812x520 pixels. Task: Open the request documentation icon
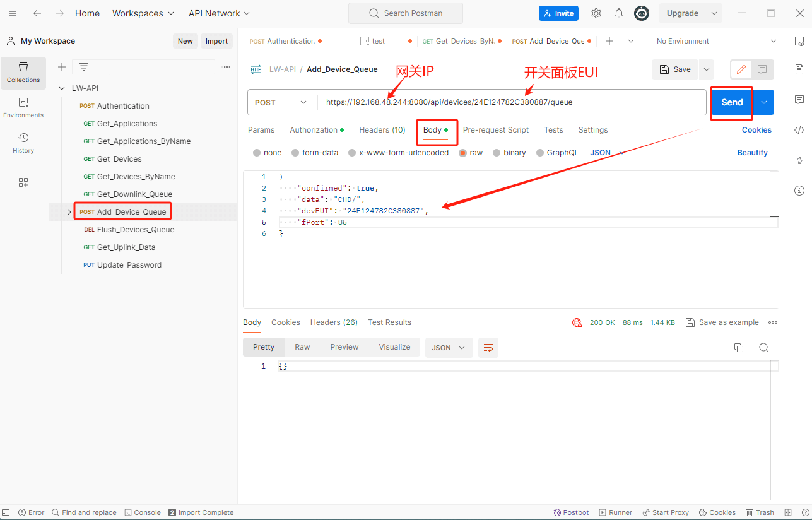(799, 69)
